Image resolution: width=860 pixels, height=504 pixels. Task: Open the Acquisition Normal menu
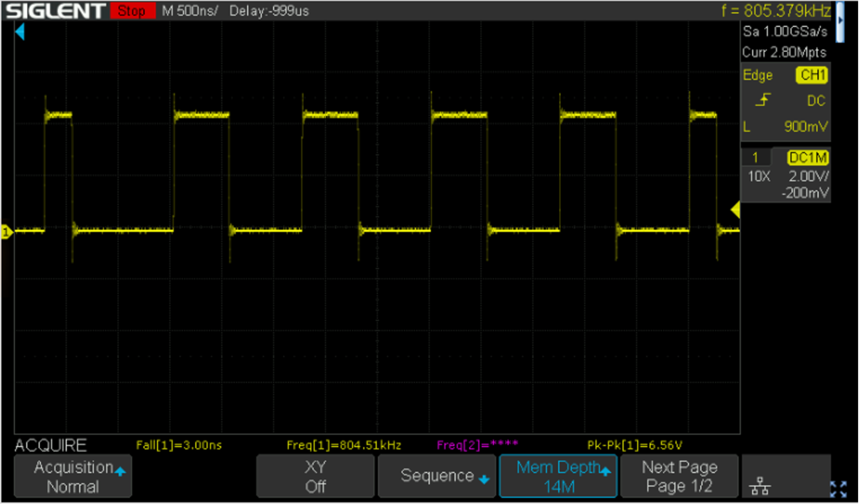click(x=73, y=476)
